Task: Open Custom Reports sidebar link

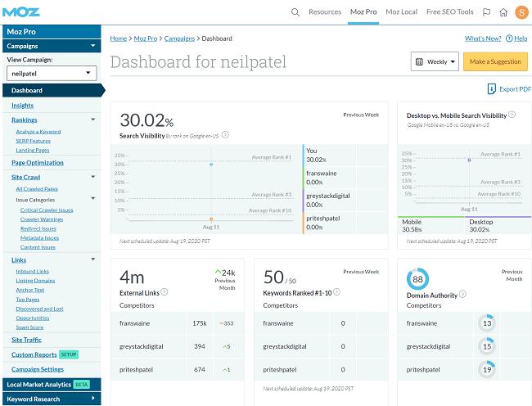Action: 34,354
